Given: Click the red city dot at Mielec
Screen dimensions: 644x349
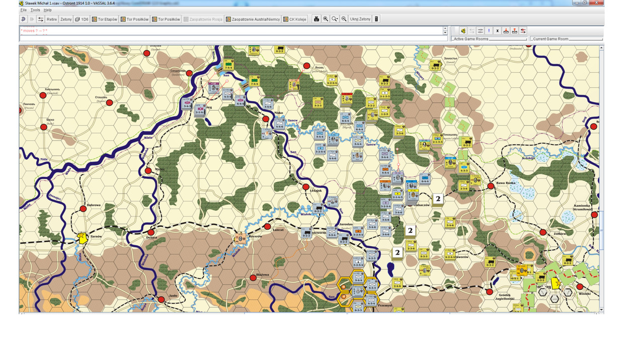Looking at the screenshot, I should pyautogui.click(x=148, y=171).
